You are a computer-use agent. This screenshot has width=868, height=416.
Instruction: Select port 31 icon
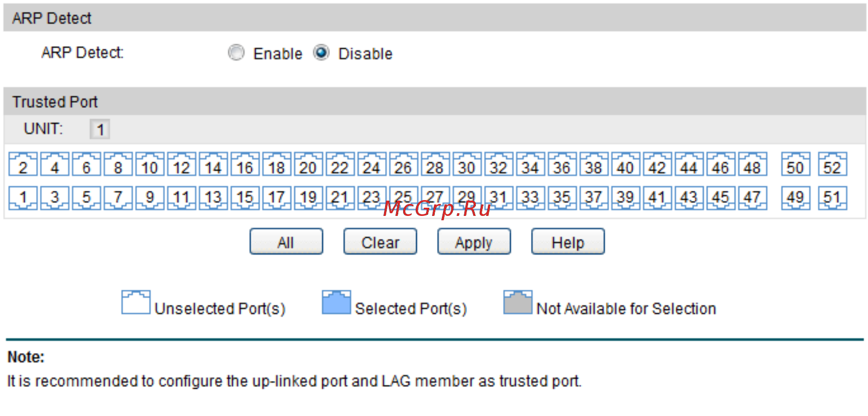click(x=498, y=198)
